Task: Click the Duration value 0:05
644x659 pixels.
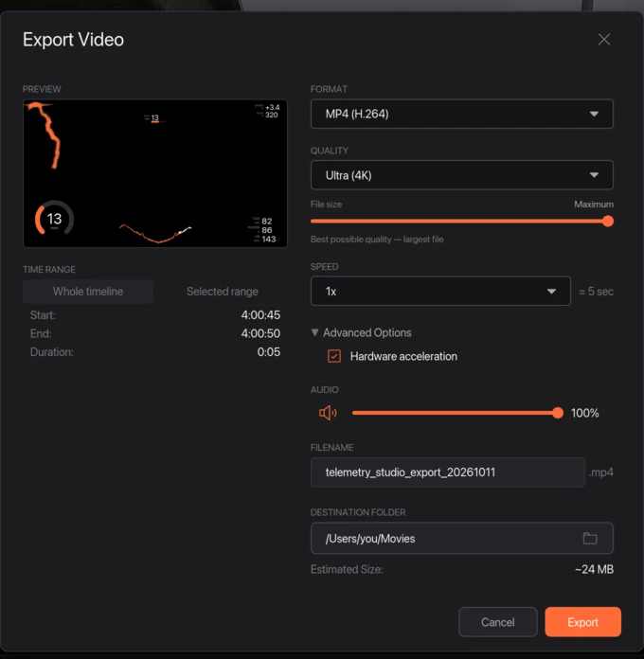Action: point(269,352)
